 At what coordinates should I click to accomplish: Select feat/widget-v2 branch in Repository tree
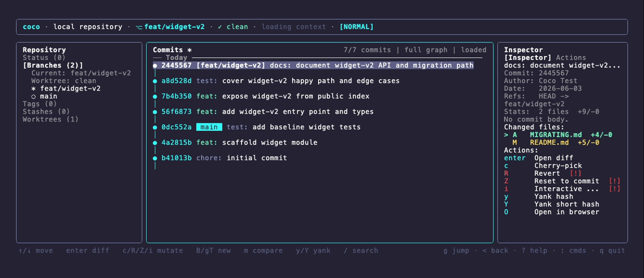point(66,89)
